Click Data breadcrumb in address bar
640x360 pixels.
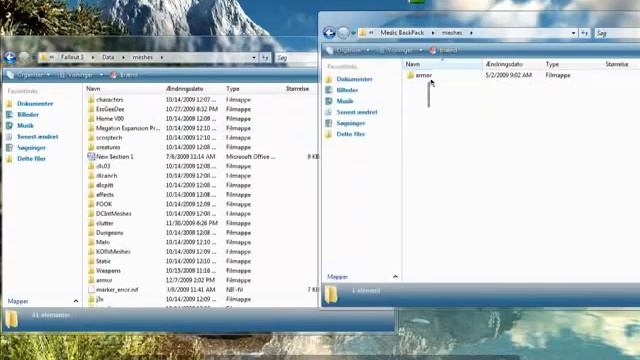pyautogui.click(x=108, y=57)
